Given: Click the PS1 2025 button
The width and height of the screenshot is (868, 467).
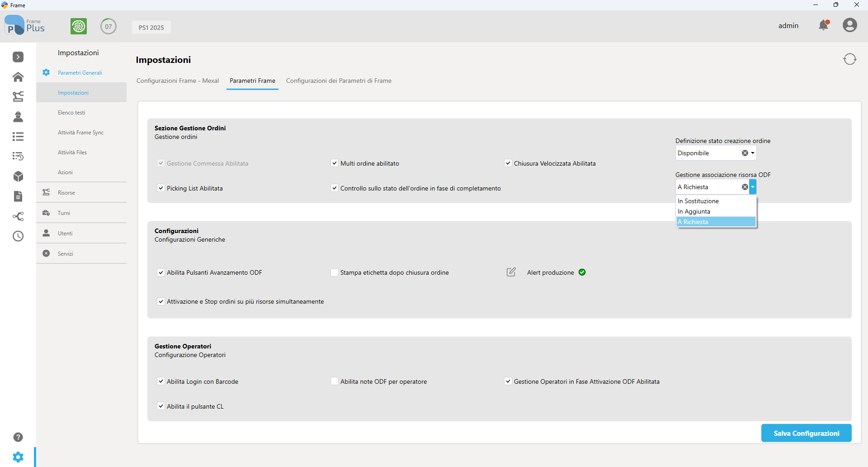Looking at the screenshot, I should click(151, 27).
